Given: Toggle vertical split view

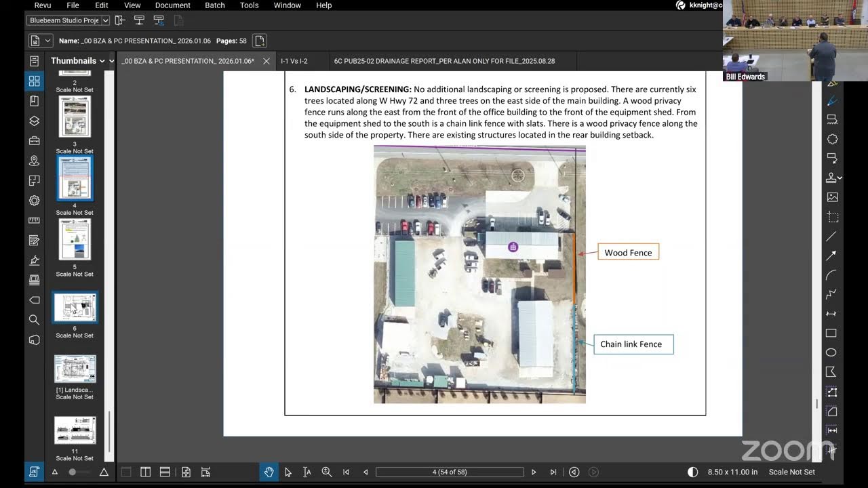Looking at the screenshot, I should coord(145,472).
